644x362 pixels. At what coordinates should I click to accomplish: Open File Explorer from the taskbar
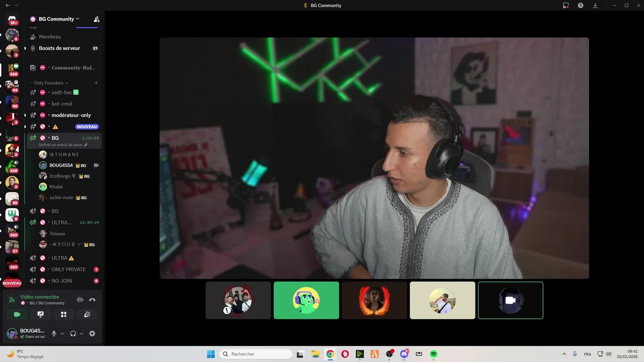coord(315,354)
